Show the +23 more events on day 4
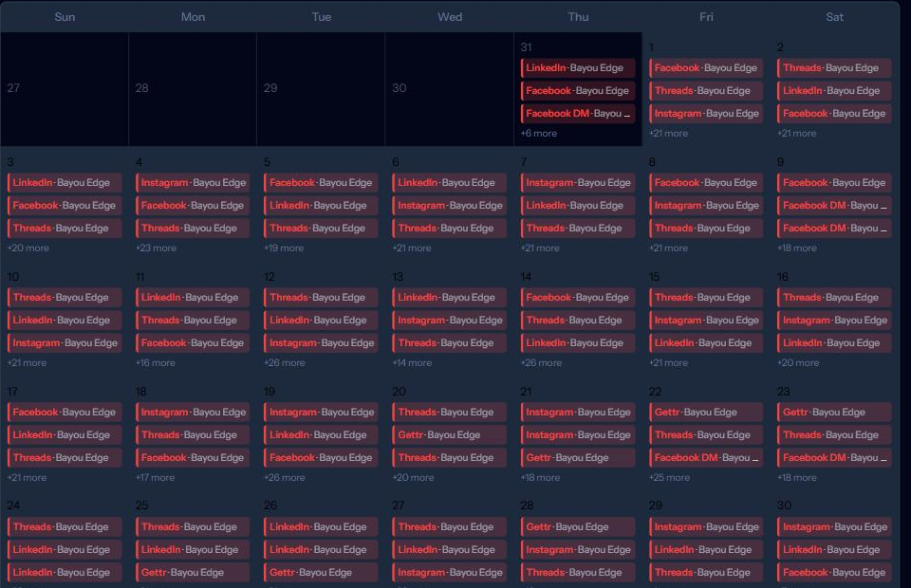 (156, 248)
